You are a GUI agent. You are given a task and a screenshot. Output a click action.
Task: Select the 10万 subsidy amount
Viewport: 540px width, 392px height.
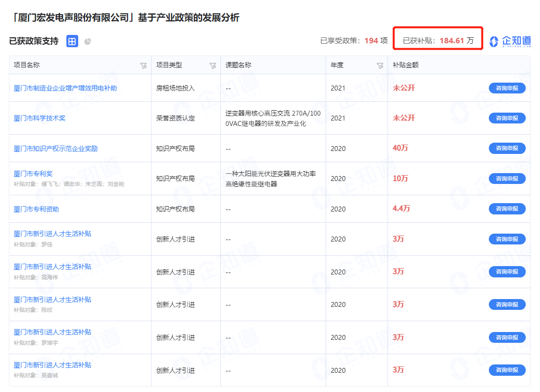400,179
